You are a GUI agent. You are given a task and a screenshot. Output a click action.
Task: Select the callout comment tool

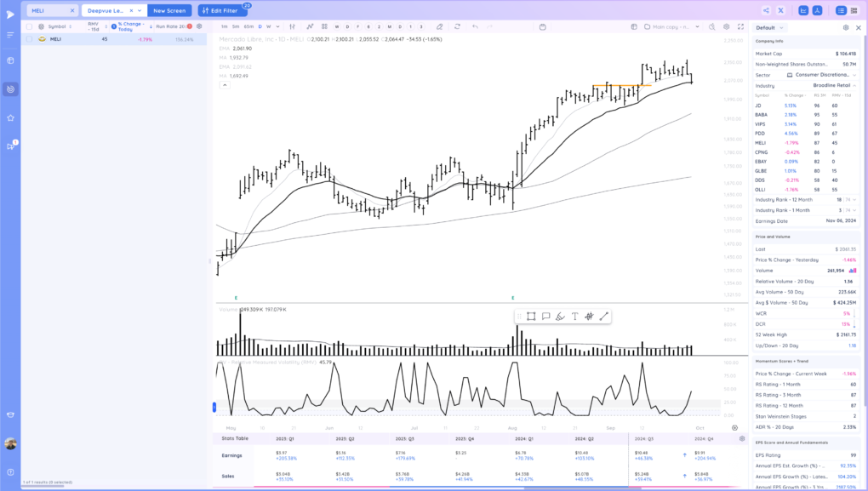[545, 317]
